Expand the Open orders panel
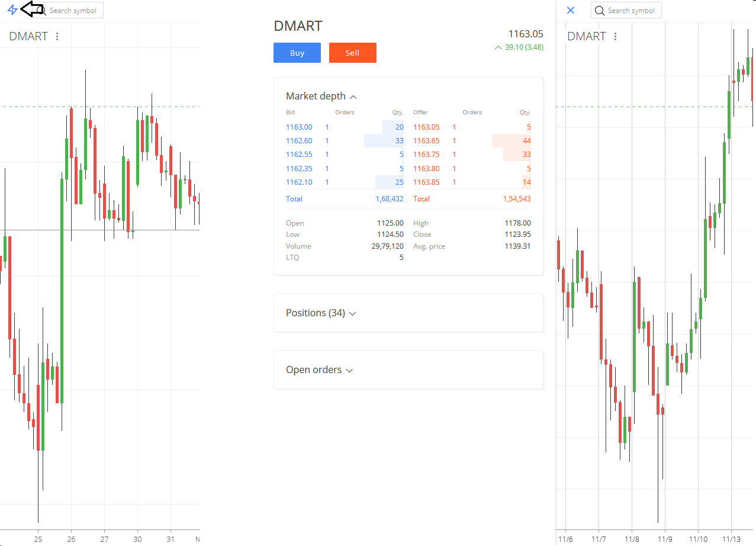Screen dimensions: 756x546 319,370
